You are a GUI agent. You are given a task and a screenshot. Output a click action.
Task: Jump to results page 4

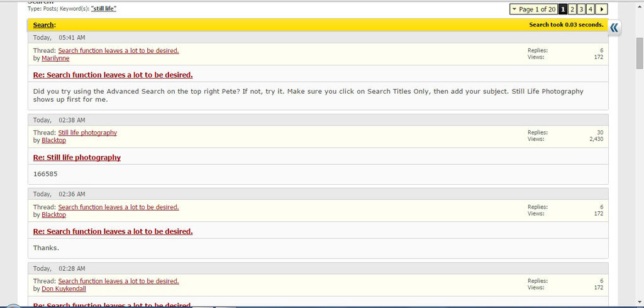(x=591, y=9)
